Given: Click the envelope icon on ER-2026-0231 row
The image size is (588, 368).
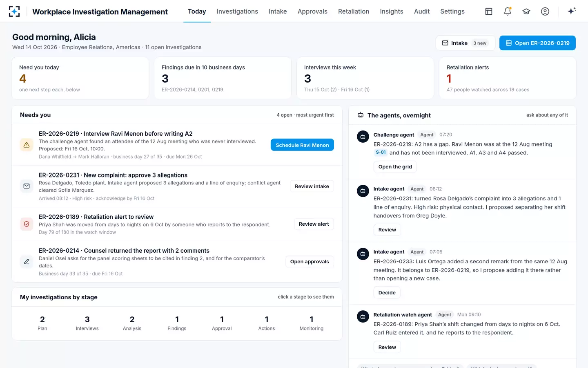Looking at the screenshot, I should (27, 186).
